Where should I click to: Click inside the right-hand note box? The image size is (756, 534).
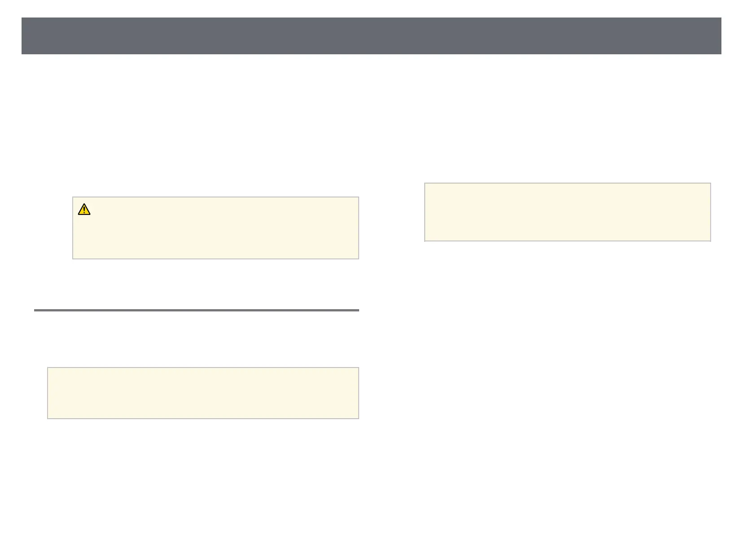pyautogui.click(x=567, y=212)
